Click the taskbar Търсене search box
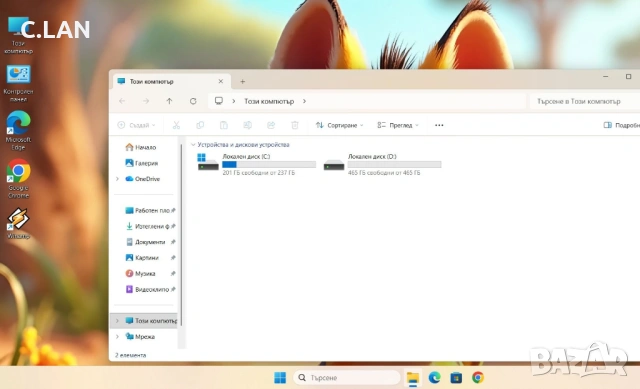The image size is (640, 389). 347,378
